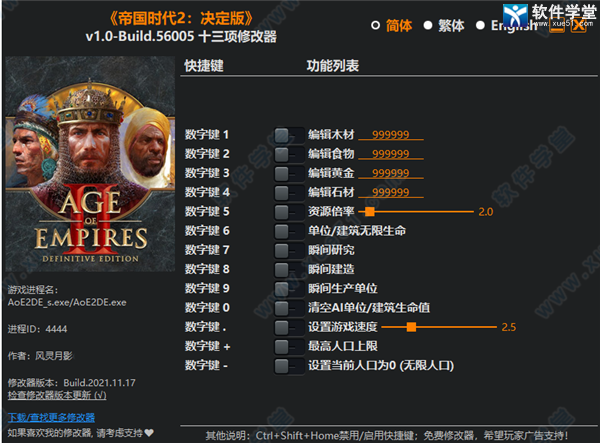The height and width of the screenshot is (443, 600).
Task: Toggle the 编辑石材 stone switch
Action: (x=289, y=192)
